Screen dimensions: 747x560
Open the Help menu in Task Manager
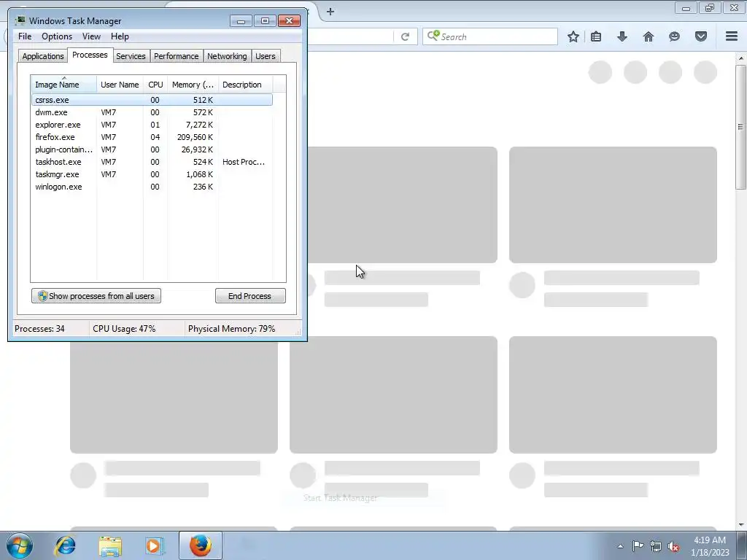click(x=120, y=36)
